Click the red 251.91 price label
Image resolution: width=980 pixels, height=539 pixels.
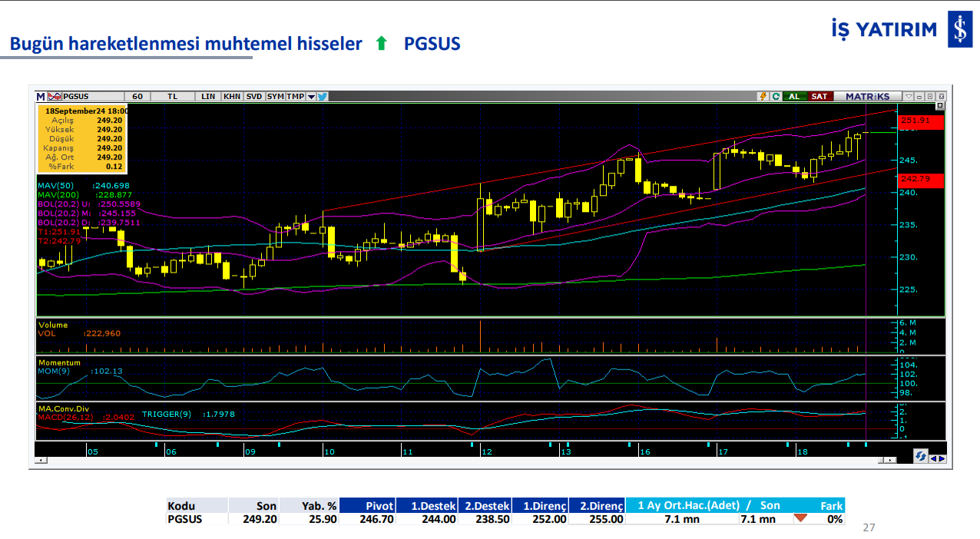point(919,121)
